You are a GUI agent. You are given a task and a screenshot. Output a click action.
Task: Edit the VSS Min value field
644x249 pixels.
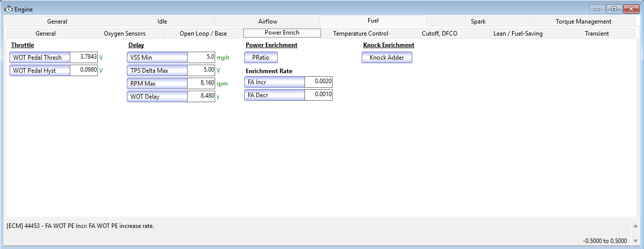(201, 57)
